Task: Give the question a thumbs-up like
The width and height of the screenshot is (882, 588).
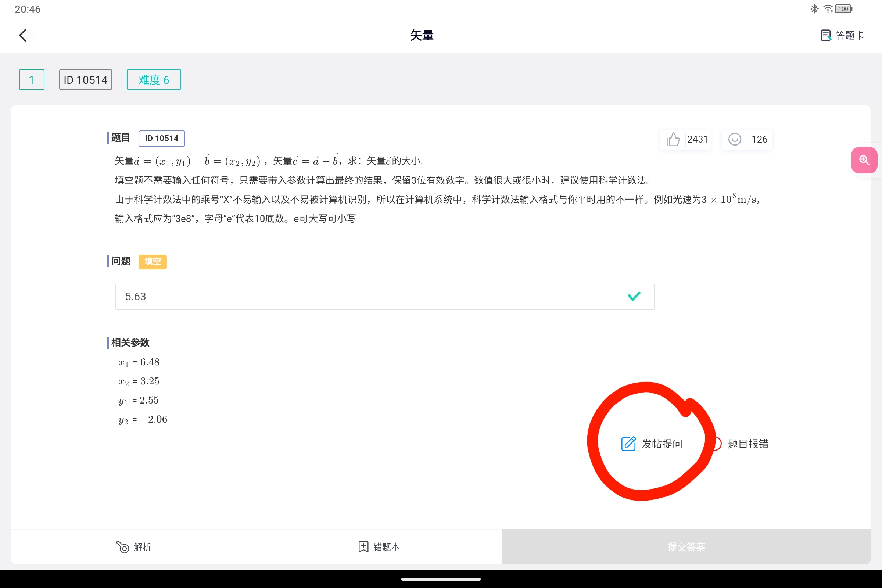Action: point(673,139)
